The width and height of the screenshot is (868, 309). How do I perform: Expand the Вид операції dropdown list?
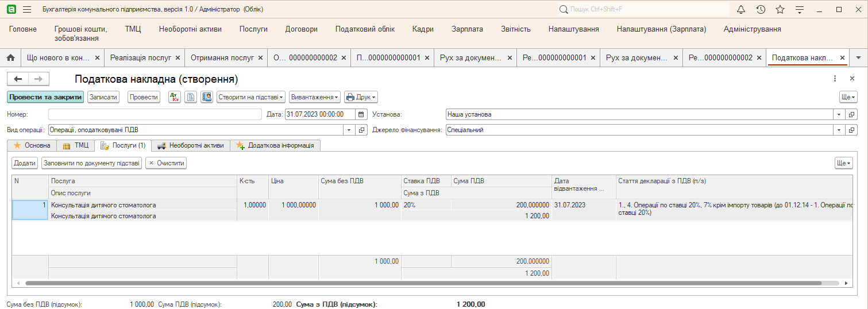(349, 130)
